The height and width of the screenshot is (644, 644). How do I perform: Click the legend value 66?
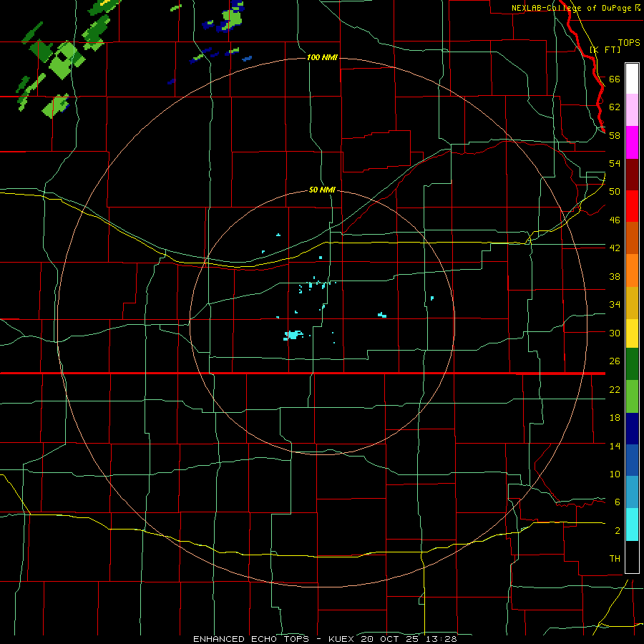coord(615,79)
